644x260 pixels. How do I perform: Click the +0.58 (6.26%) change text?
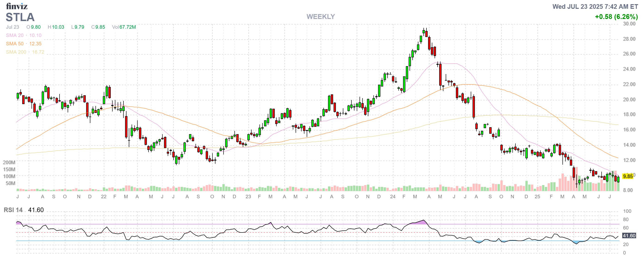coord(616,17)
